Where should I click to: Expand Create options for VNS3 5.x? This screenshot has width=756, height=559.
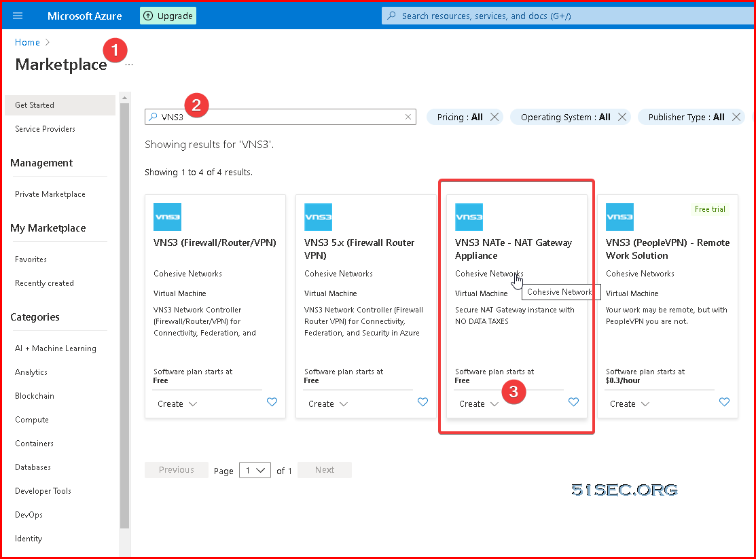click(x=344, y=403)
